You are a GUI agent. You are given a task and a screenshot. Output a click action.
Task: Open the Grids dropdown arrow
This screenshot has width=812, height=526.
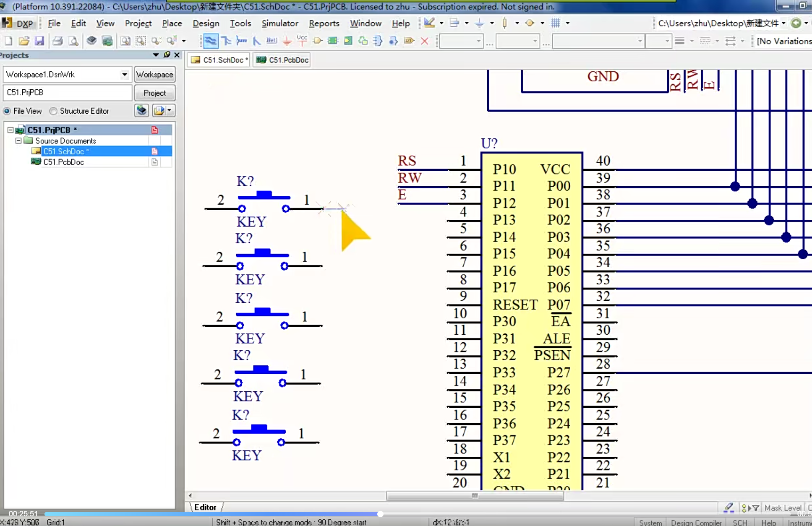(567, 23)
